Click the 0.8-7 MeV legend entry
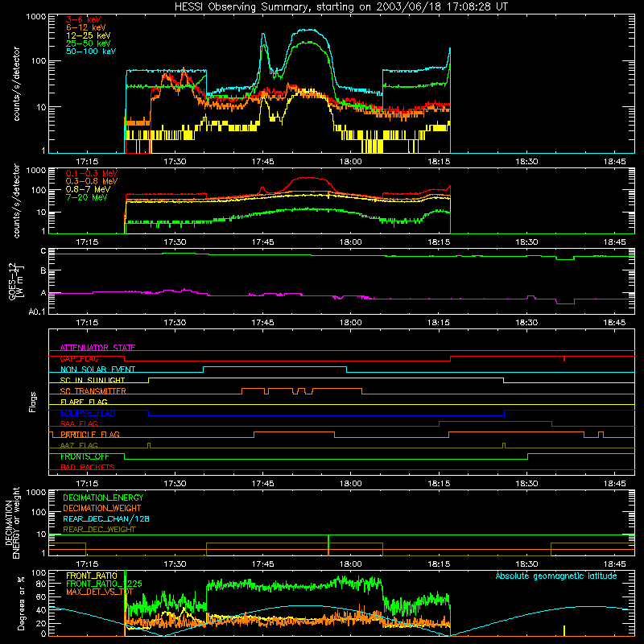Viewport: 644px width, 644px height. click(x=88, y=189)
